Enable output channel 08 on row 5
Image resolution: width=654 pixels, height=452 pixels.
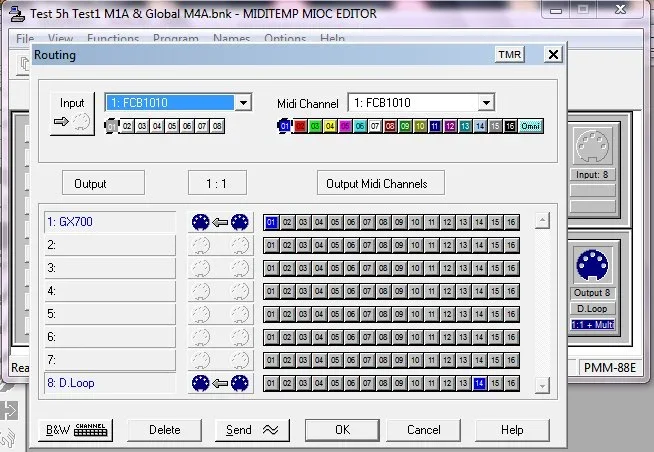383,314
